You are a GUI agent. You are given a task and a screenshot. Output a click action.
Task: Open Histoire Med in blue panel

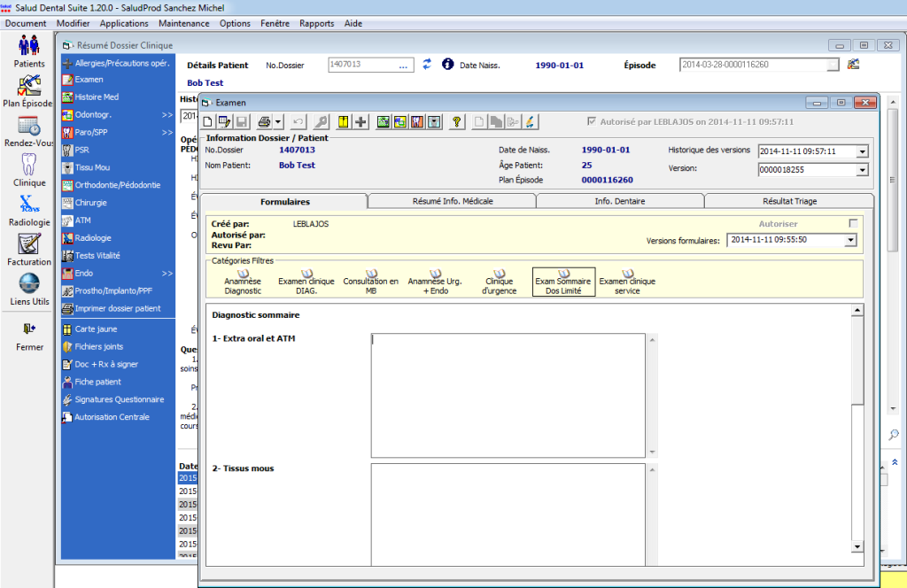tap(91, 97)
